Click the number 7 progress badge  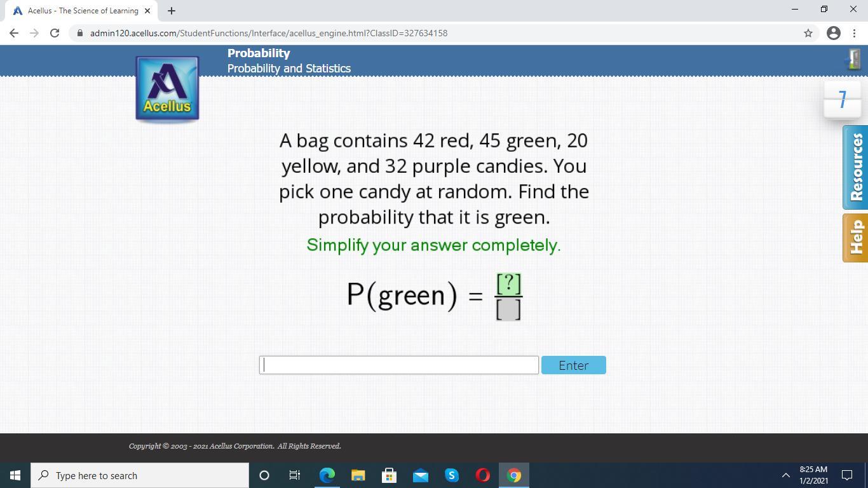842,100
